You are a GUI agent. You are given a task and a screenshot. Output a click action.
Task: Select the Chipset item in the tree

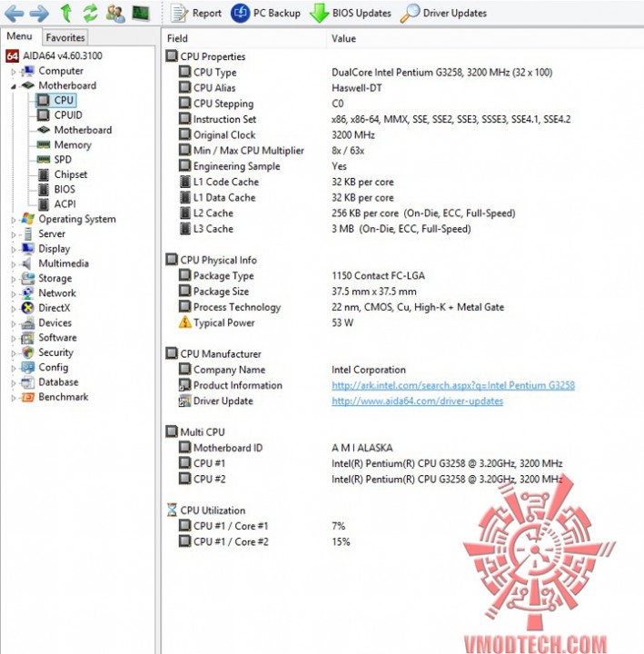pos(62,174)
